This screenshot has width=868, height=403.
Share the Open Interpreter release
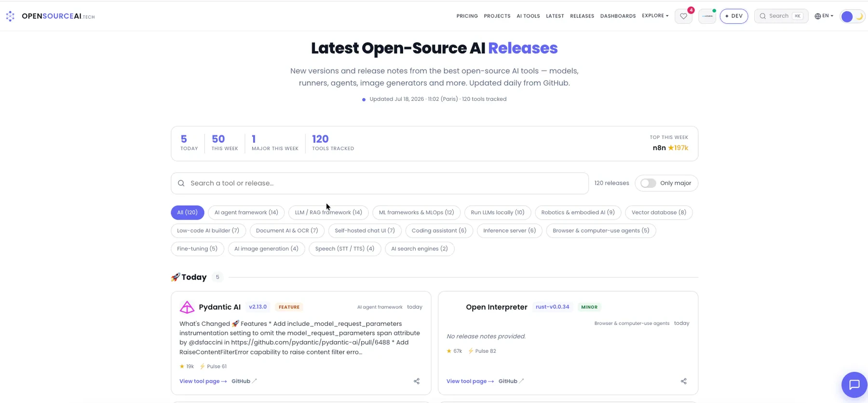(684, 381)
